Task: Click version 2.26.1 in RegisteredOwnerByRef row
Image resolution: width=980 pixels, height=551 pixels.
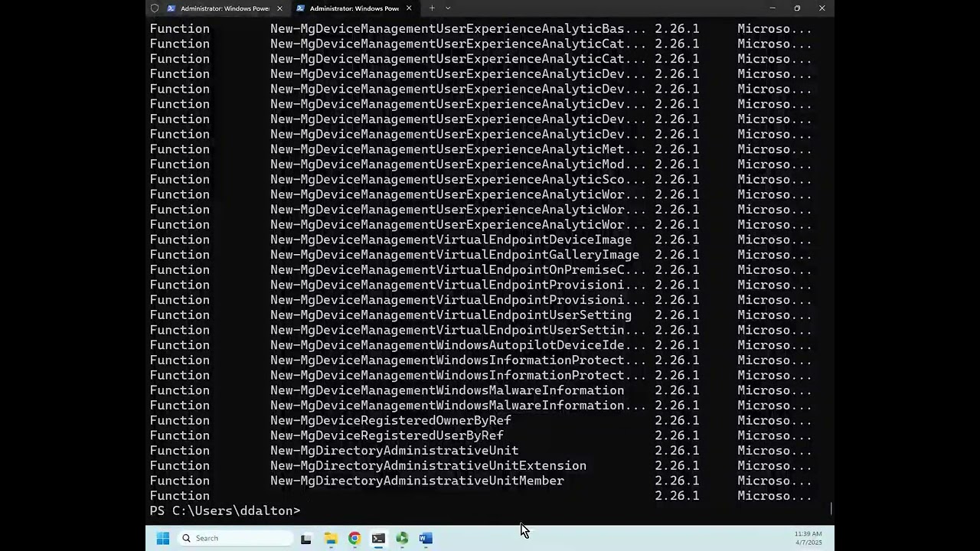Action: 677,421
